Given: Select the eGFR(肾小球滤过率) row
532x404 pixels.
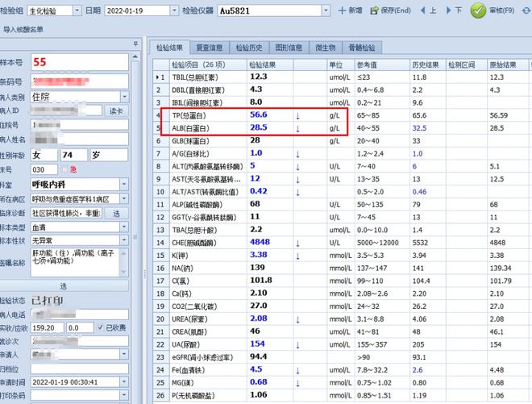Looking at the screenshot, I should click(341, 357).
